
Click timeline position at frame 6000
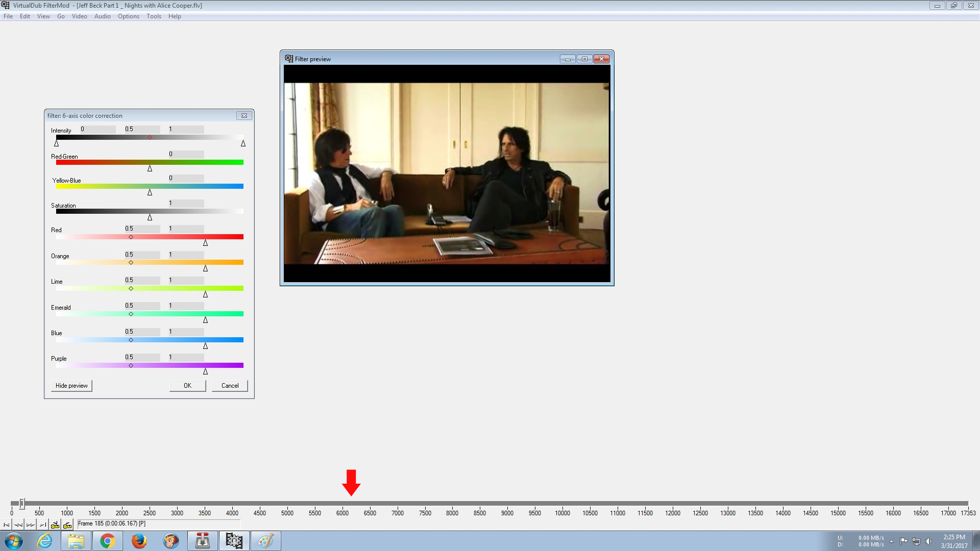click(342, 504)
